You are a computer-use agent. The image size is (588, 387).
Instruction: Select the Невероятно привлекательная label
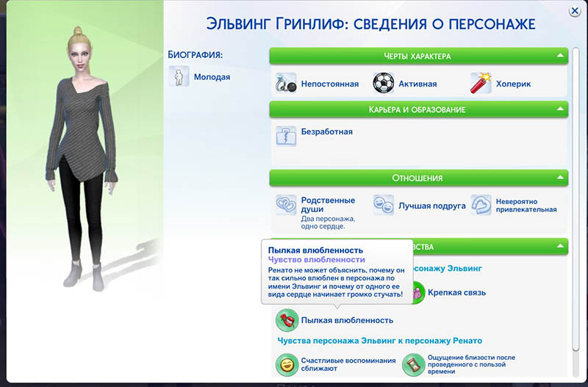point(526,206)
